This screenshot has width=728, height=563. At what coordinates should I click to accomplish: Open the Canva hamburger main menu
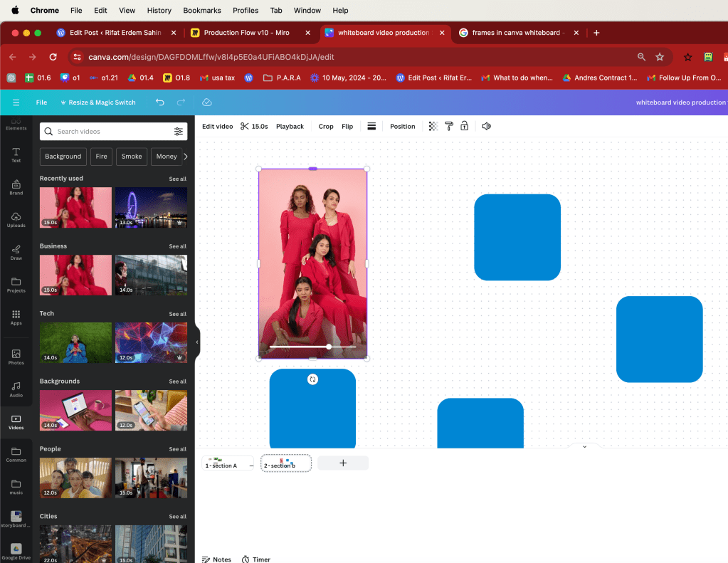point(16,102)
